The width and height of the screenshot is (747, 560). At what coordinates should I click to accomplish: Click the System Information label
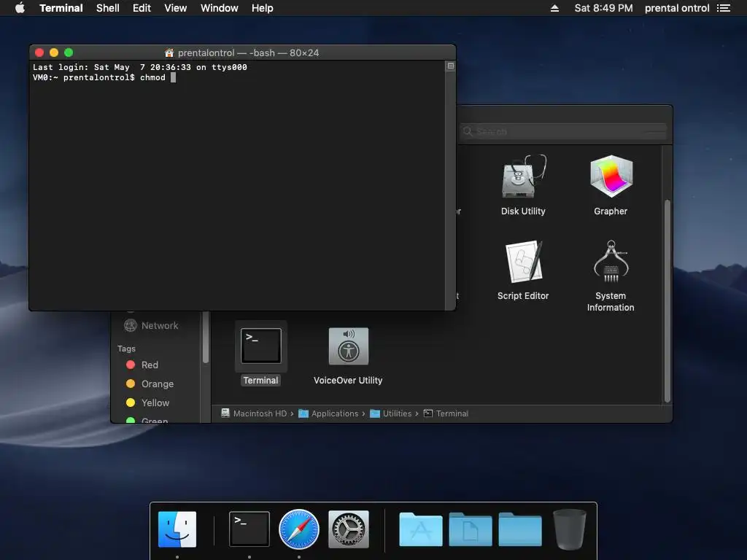tap(611, 301)
